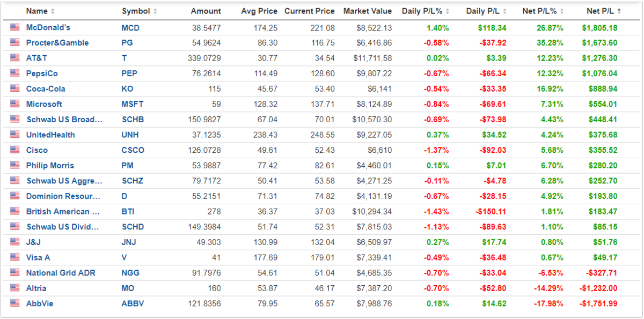The width and height of the screenshot is (644, 319).
Task: Click the flag icon beside Dominion Resources
Action: (x=14, y=196)
